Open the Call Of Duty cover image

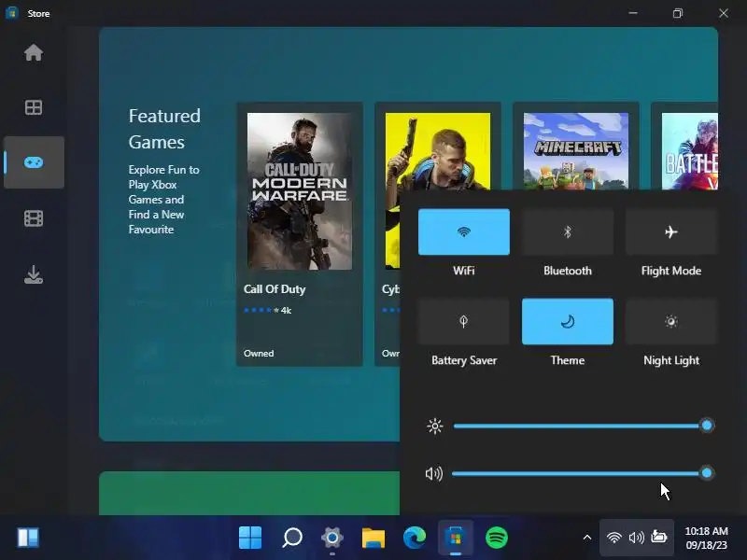(300, 191)
